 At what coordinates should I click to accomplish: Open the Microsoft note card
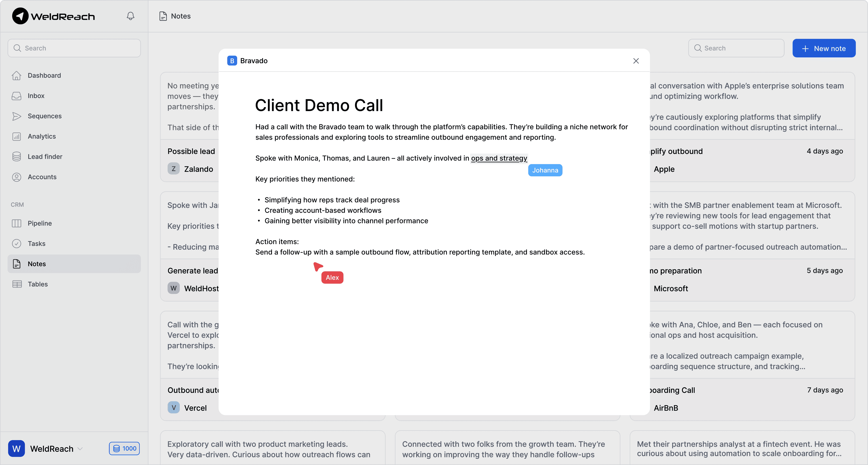point(752,246)
